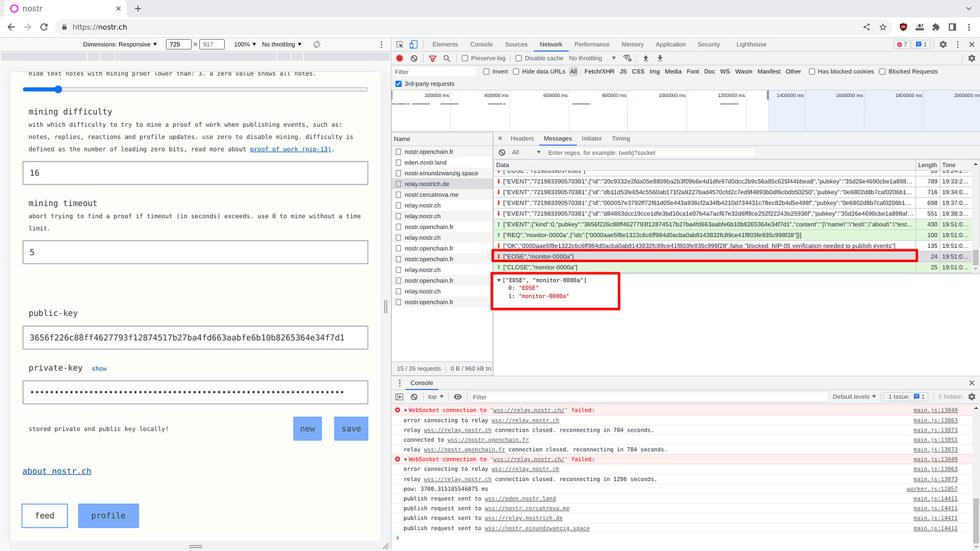Click mining proof filter slider handle
The width and height of the screenshot is (980, 551).
click(x=58, y=89)
